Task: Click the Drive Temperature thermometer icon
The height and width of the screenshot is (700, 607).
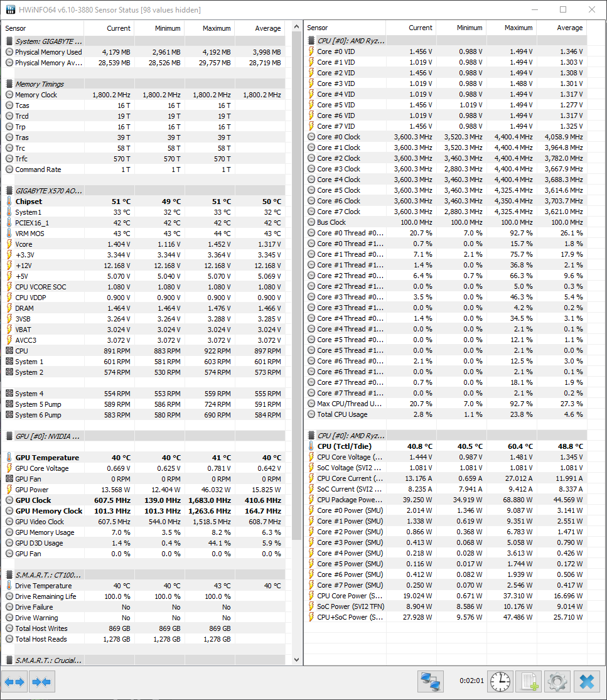Action: [x=9, y=586]
